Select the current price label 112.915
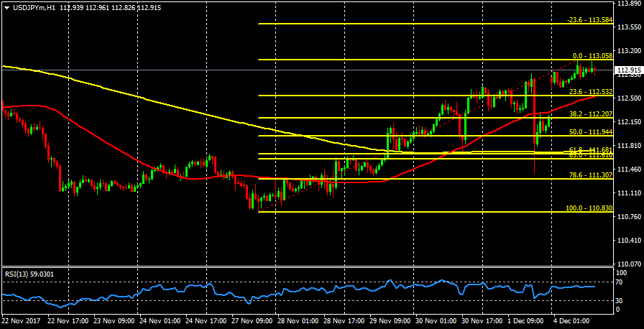 point(627,70)
